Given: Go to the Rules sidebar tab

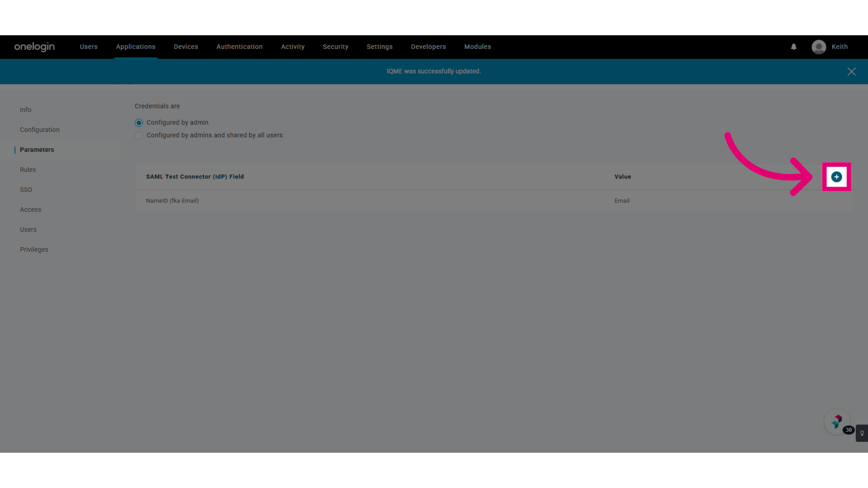Looking at the screenshot, I should pos(28,169).
